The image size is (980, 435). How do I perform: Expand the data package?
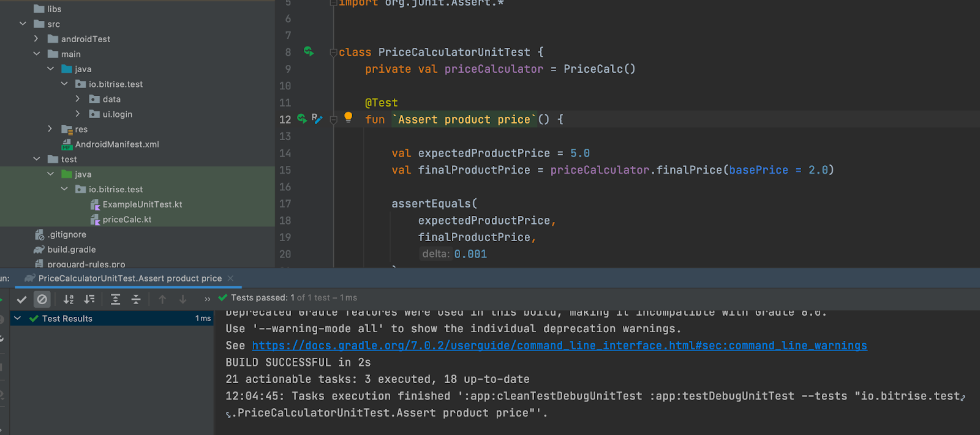pyautogui.click(x=78, y=99)
